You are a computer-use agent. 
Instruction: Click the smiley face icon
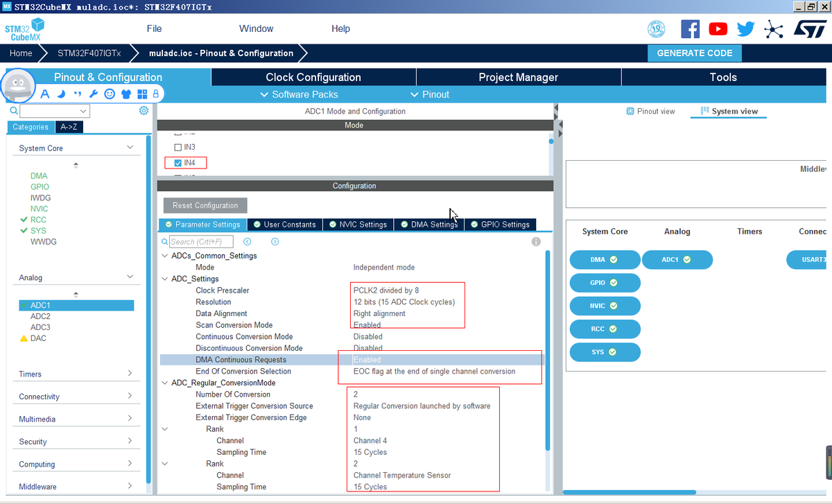[110, 94]
